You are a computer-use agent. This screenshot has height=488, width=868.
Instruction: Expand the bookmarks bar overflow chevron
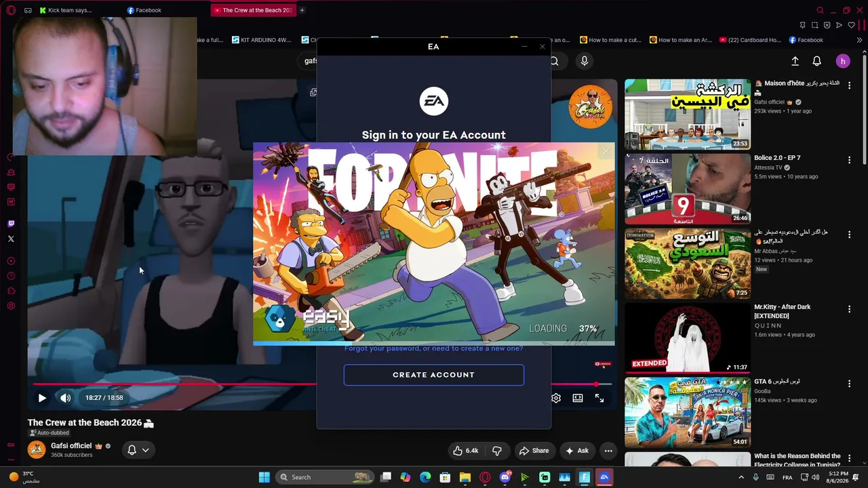coord(859,40)
